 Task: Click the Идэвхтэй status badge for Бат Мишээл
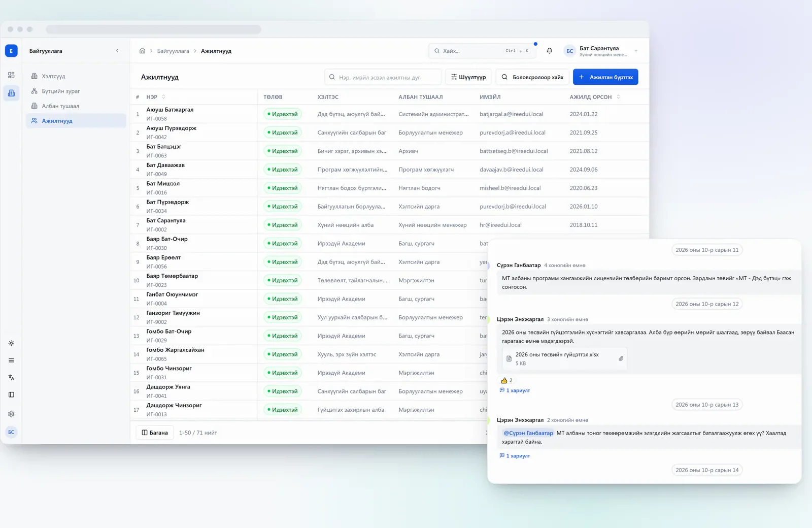tap(283, 188)
